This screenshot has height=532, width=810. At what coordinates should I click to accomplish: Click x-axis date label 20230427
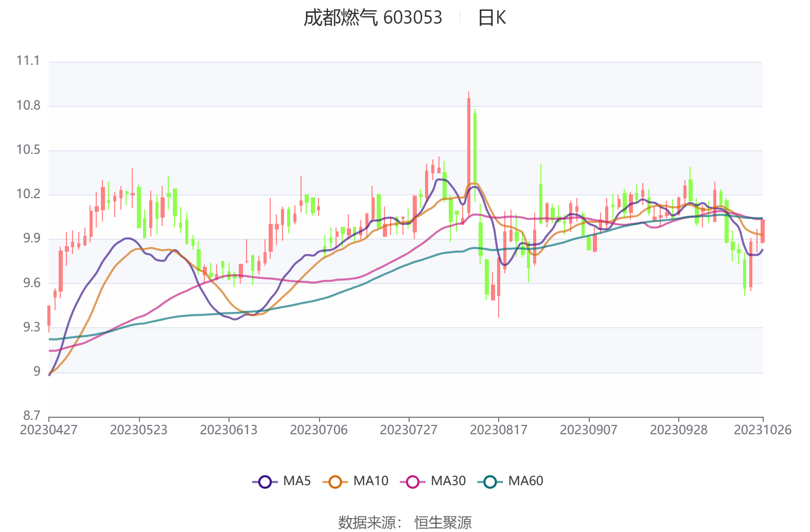point(49,430)
